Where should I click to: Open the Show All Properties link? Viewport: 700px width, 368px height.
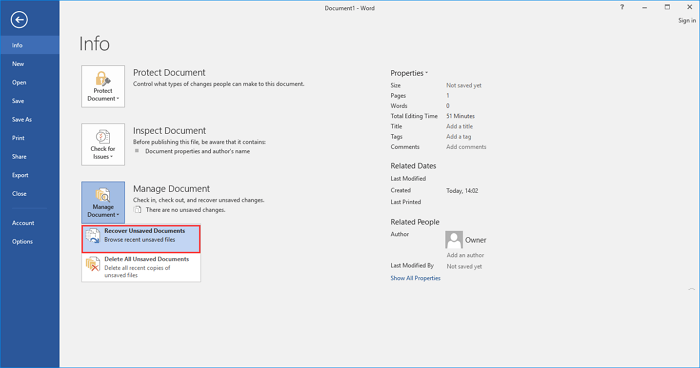pyautogui.click(x=415, y=278)
